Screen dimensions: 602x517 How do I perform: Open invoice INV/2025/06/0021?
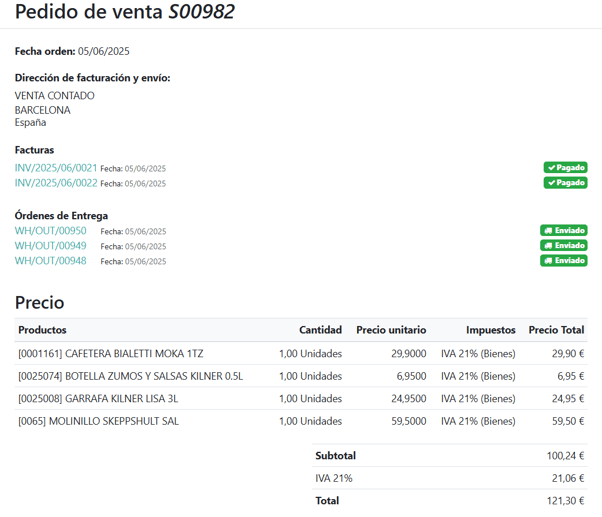click(56, 168)
